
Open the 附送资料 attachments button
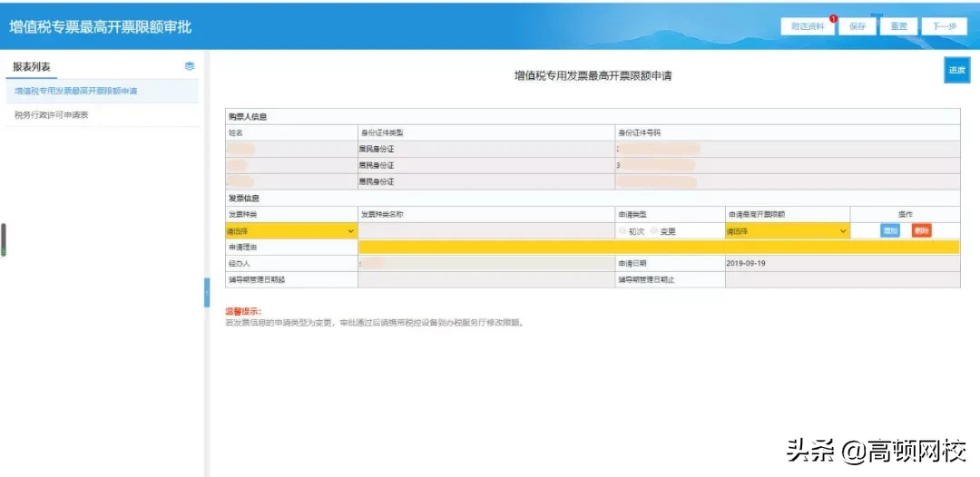(x=808, y=26)
